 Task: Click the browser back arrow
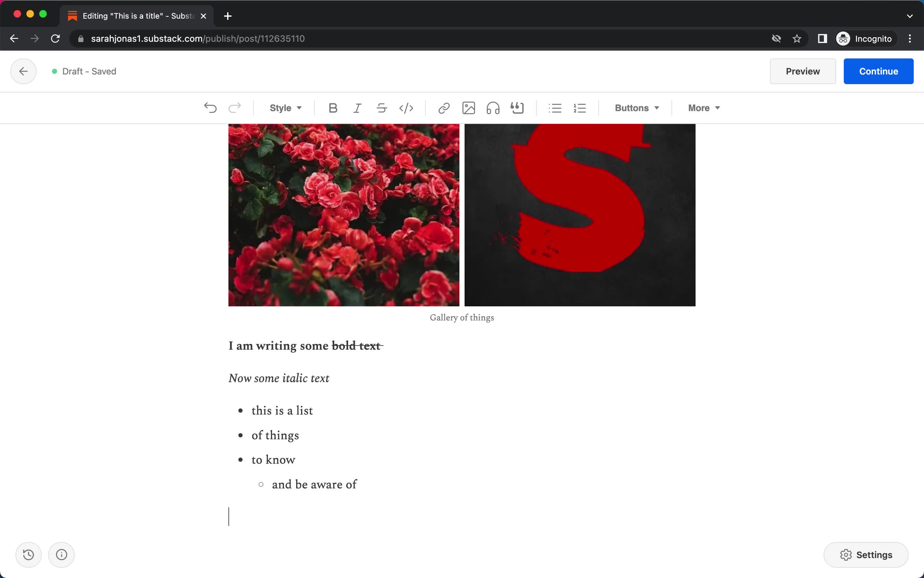[x=14, y=39]
